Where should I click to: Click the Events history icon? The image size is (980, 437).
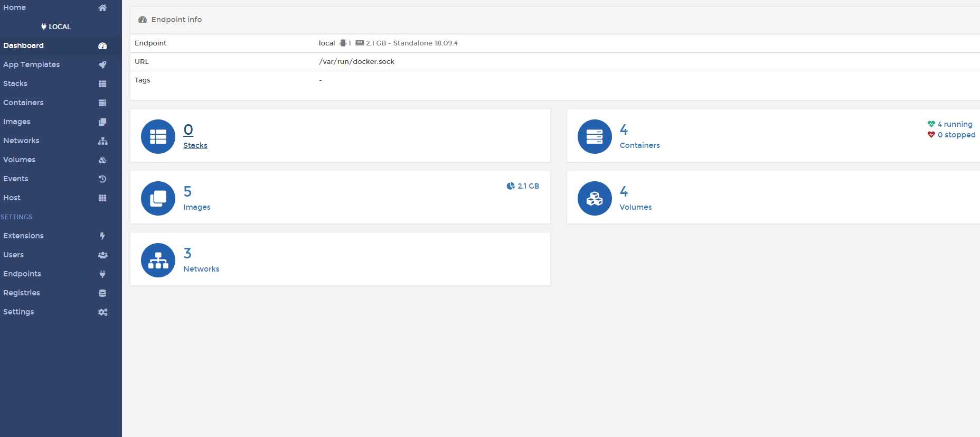coord(102,179)
